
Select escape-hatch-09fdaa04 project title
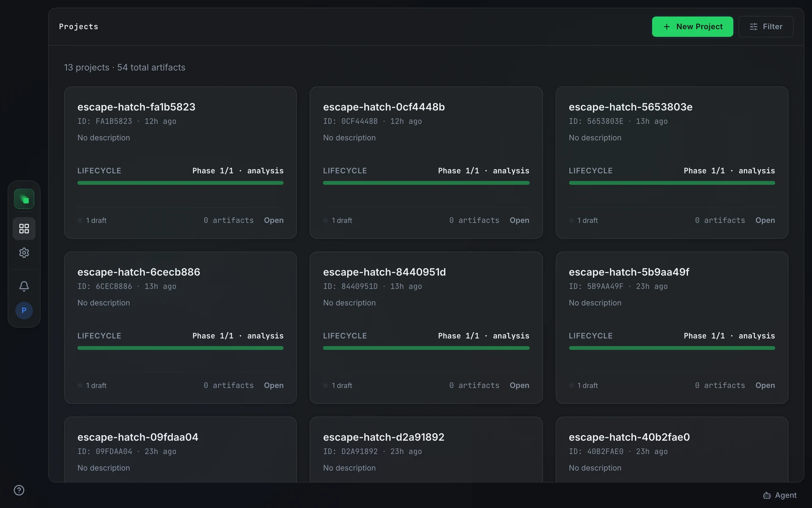pos(138,437)
